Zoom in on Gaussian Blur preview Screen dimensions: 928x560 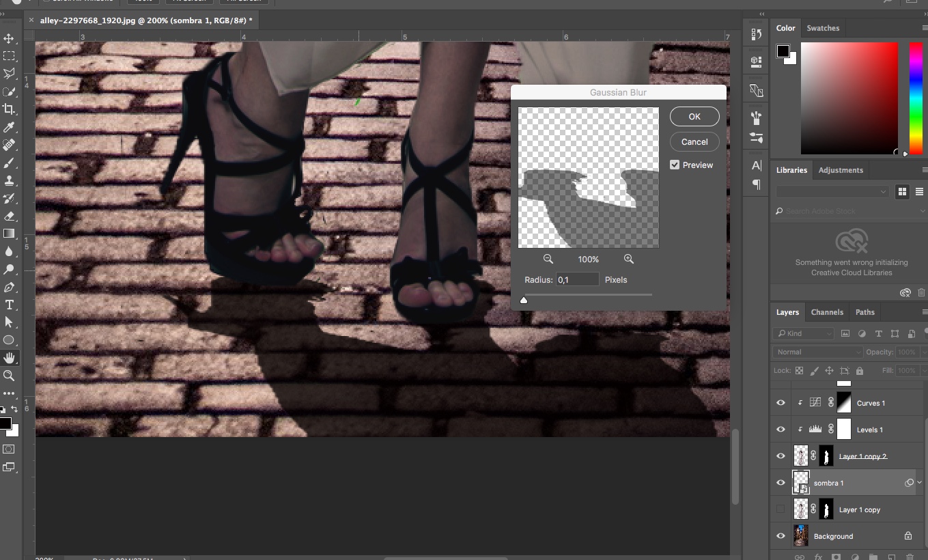628,259
